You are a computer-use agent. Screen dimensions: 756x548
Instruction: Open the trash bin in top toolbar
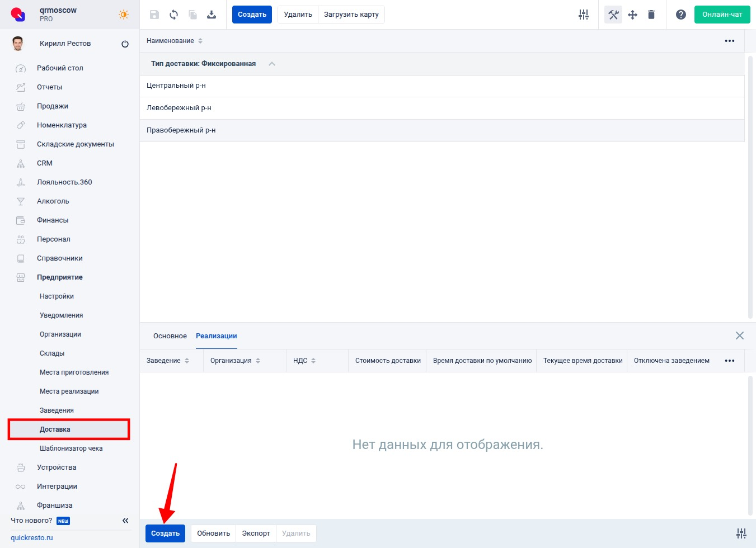click(651, 15)
